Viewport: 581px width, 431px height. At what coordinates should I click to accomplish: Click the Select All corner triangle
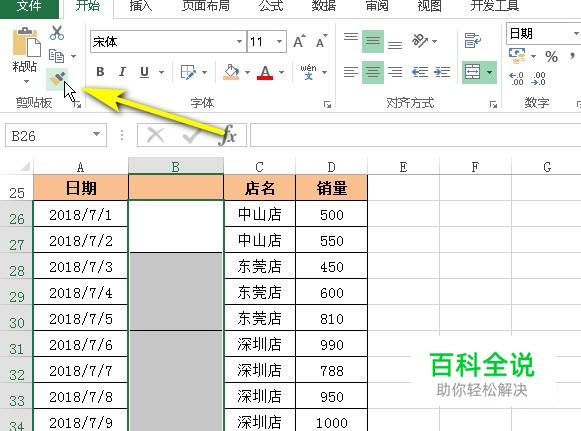coord(25,167)
